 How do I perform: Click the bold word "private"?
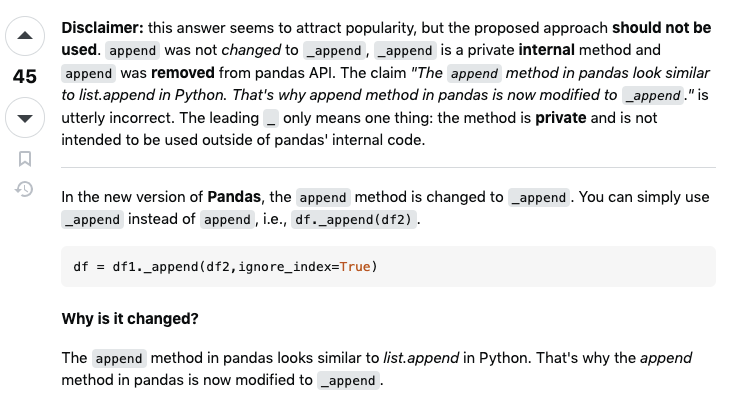click(561, 118)
